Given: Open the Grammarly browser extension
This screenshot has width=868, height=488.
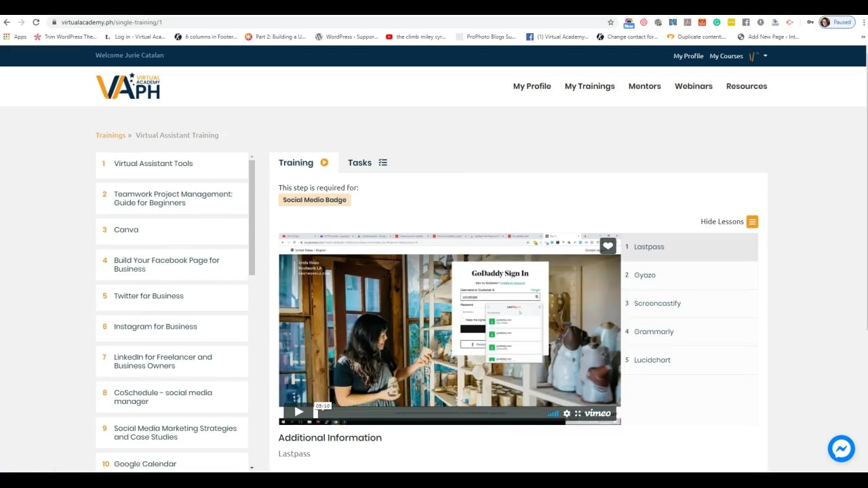Looking at the screenshot, I should [x=717, y=22].
